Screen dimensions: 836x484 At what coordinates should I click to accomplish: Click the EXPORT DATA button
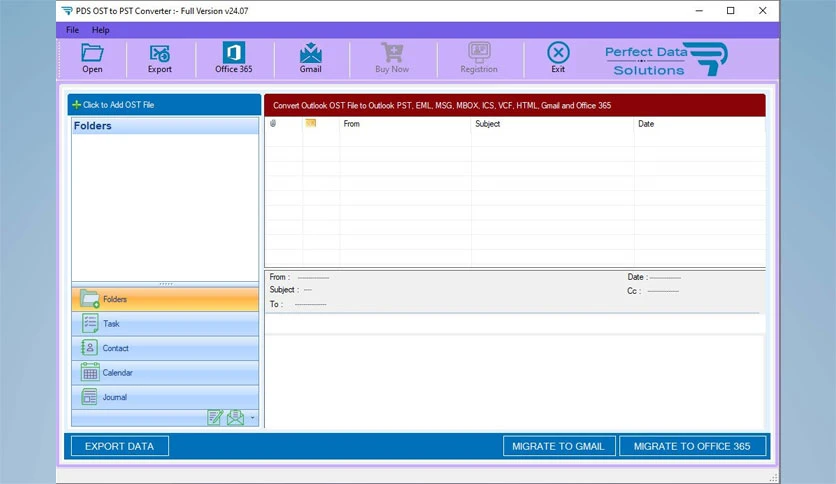(x=119, y=446)
